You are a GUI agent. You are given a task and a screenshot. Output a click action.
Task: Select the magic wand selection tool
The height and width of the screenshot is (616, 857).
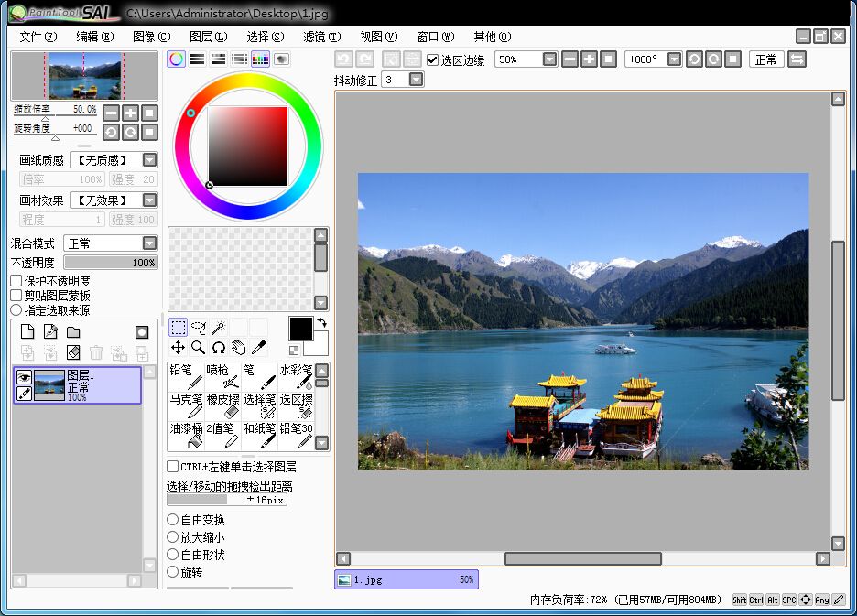218,328
